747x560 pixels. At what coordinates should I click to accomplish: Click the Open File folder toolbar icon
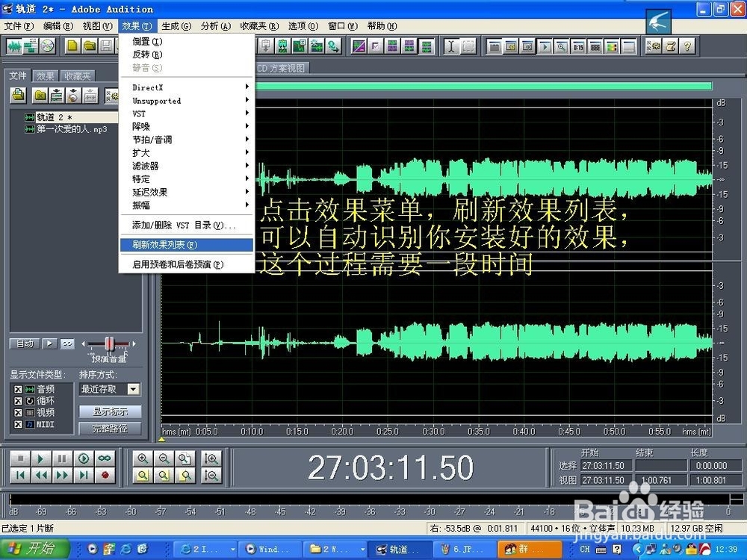[x=89, y=46]
